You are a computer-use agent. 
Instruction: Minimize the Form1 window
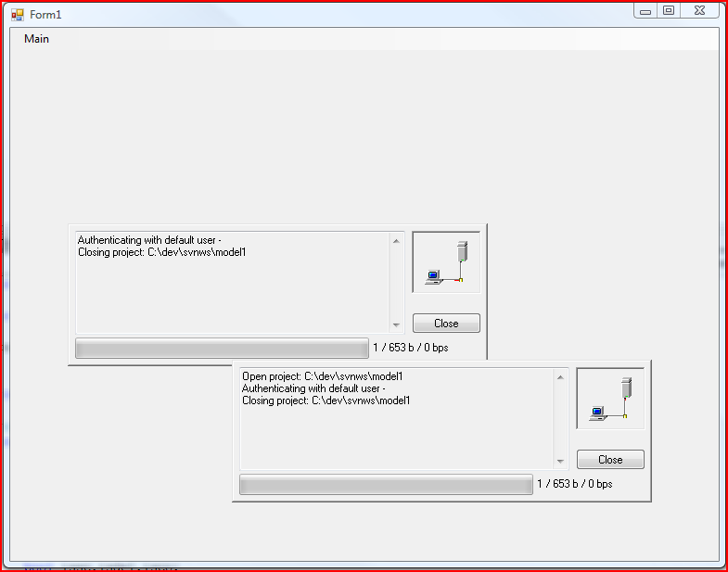click(x=645, y=10)
